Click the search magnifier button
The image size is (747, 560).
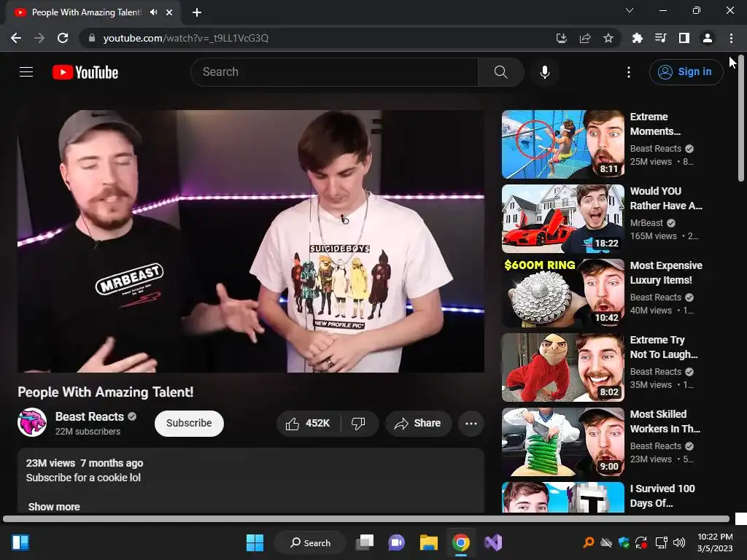[x=500, y=72]
